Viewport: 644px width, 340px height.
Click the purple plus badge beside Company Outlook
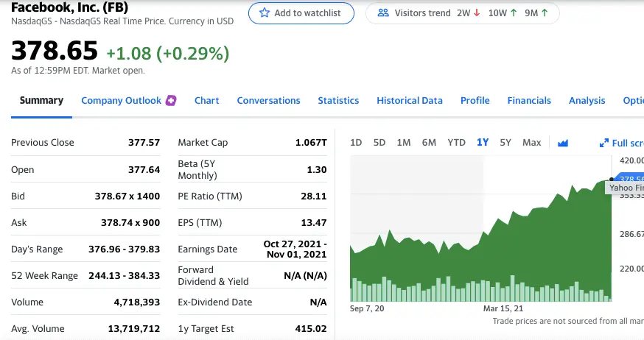pyautogui.click(x=171, y=101)
